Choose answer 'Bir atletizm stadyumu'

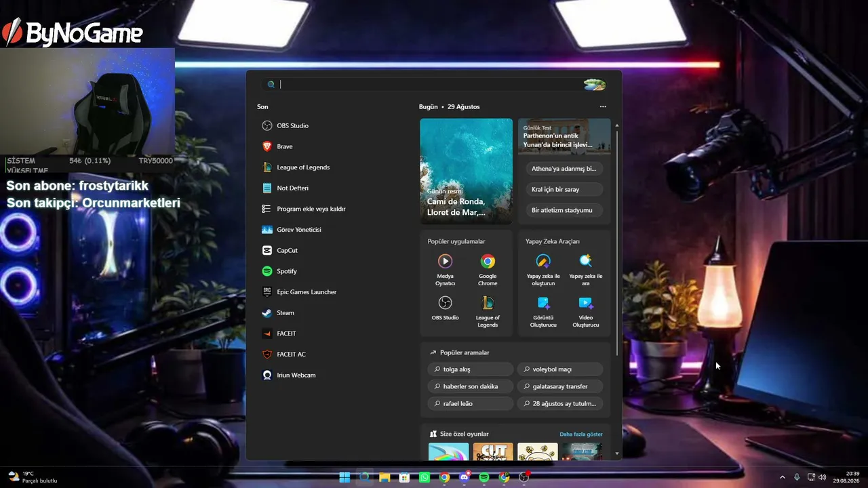(564, 210)
